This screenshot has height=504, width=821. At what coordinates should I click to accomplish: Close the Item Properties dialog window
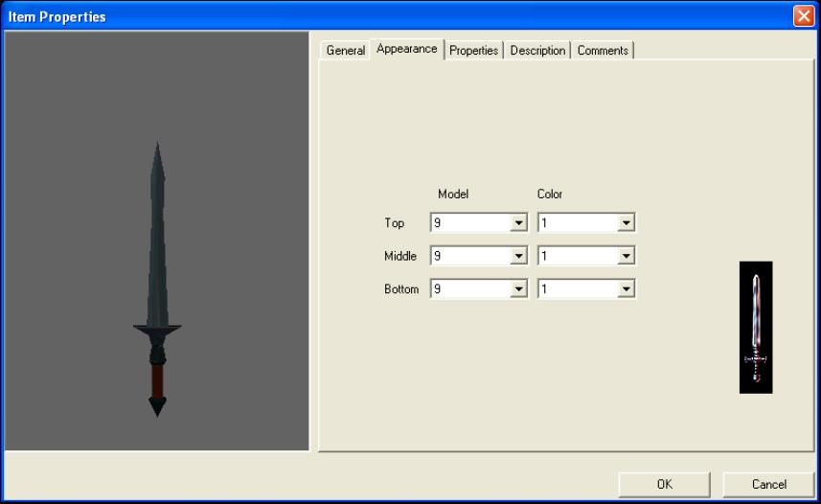point(803,16)
